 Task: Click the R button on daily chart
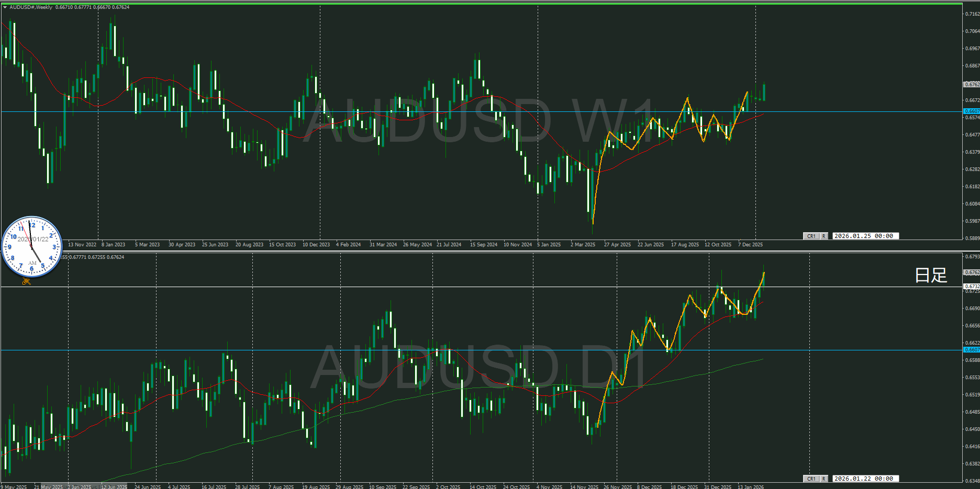coord(823,479)
